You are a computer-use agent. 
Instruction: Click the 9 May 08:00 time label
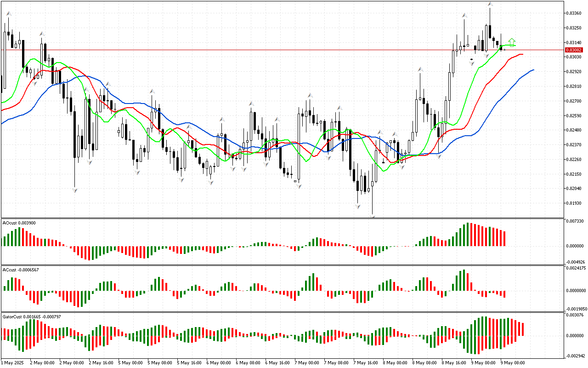click(x=513, y=362)
